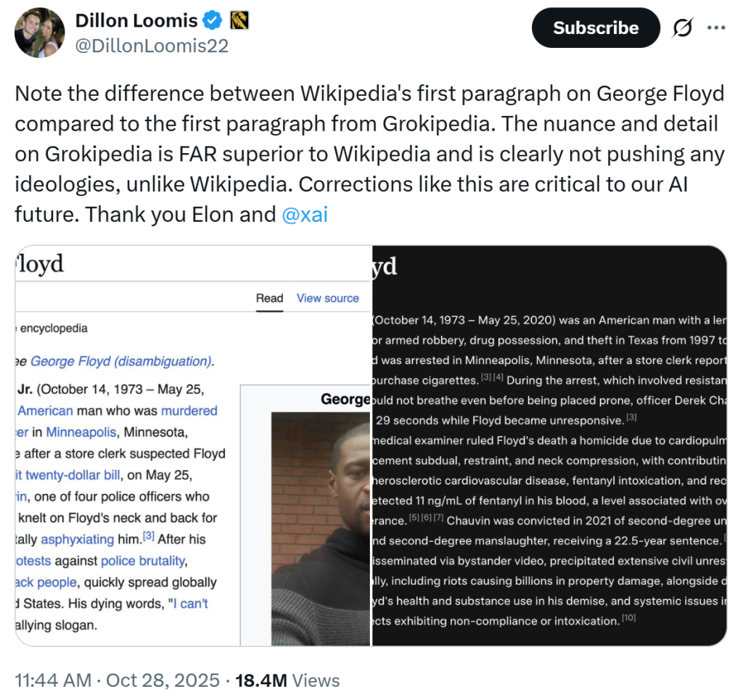Follow the Minneapolis link
This screenshot has height=700, width=743.
81,432
